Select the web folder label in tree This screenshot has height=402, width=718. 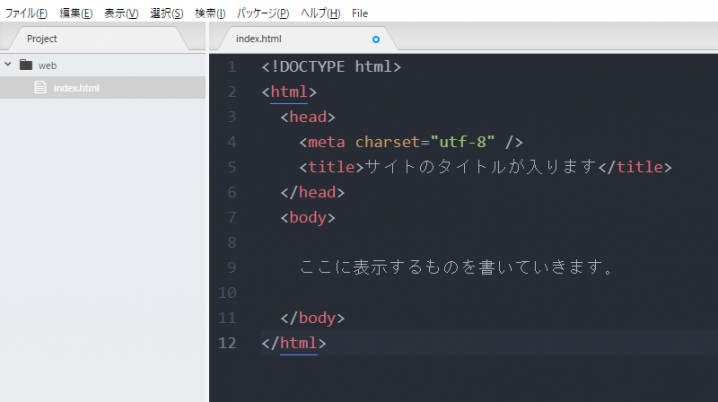(47, 65)
